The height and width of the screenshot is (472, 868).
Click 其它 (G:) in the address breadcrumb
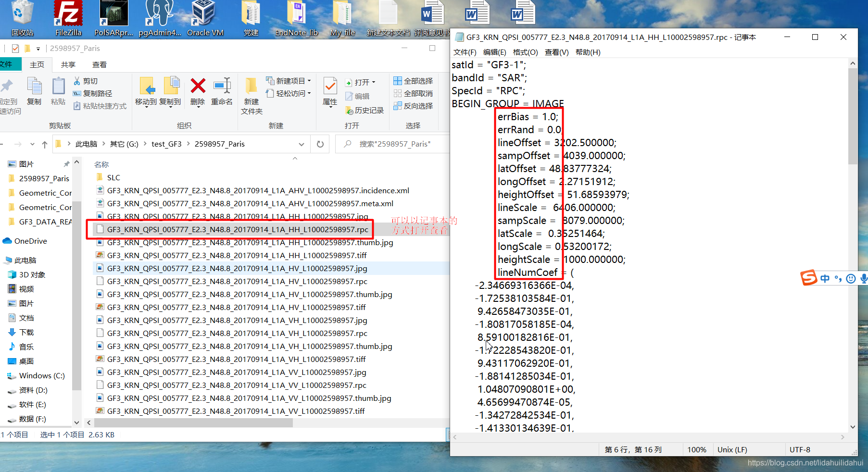click(124, 144)
